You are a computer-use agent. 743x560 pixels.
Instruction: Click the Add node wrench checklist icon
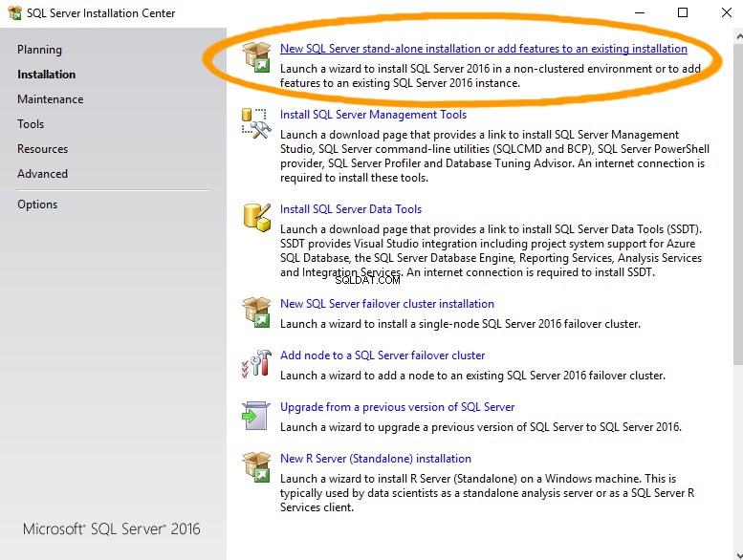(x=256, y=364)
